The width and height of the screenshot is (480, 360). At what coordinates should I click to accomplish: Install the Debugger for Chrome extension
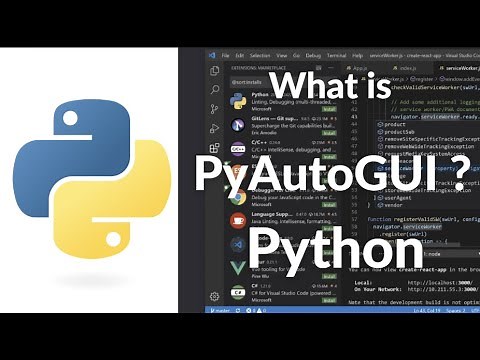point(329,205)
